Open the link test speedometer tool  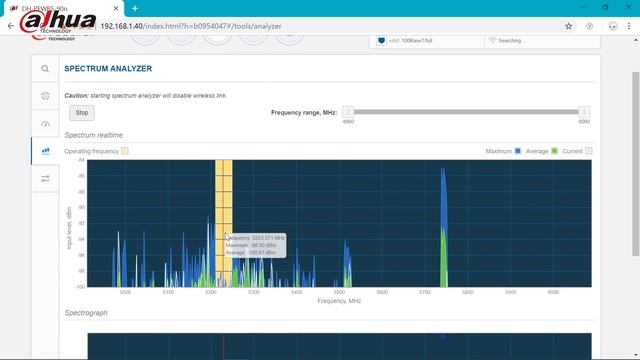45,124
